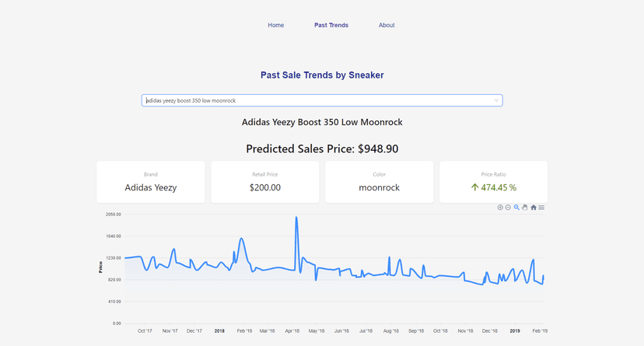Click the green price ratio up arrow
The height and width of the screenshot is (346, 644).
(x=475, y=187)
